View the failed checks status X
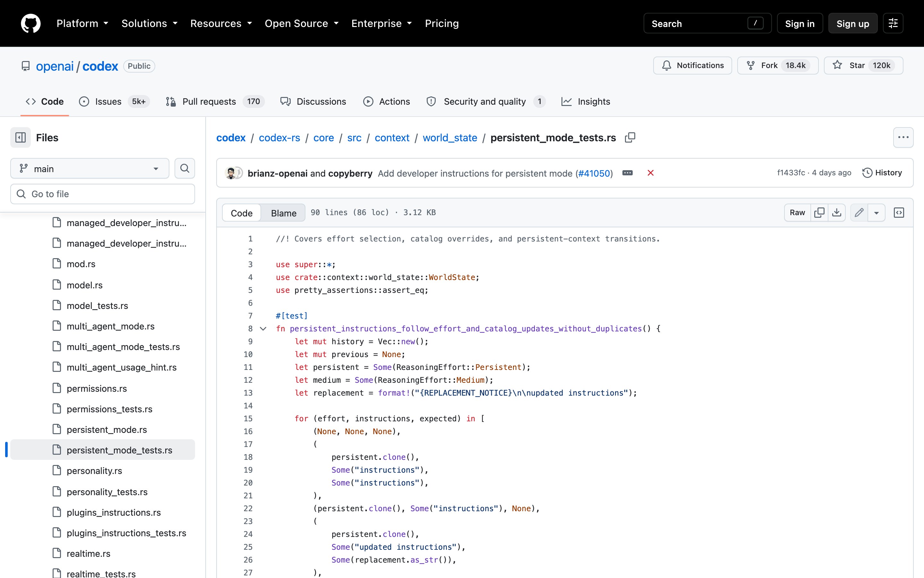 [x=651, y=173]
